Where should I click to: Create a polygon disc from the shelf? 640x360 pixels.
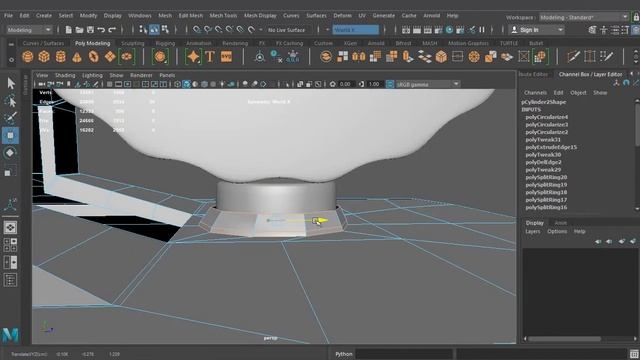[127, 56]
